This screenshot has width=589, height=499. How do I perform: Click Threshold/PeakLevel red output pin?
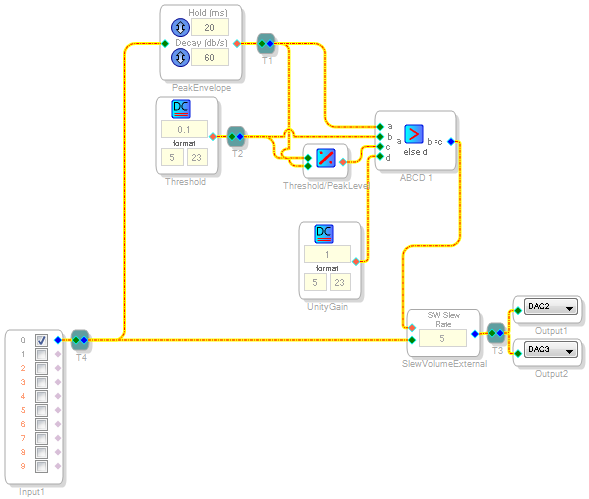click(x=343, y=162)
